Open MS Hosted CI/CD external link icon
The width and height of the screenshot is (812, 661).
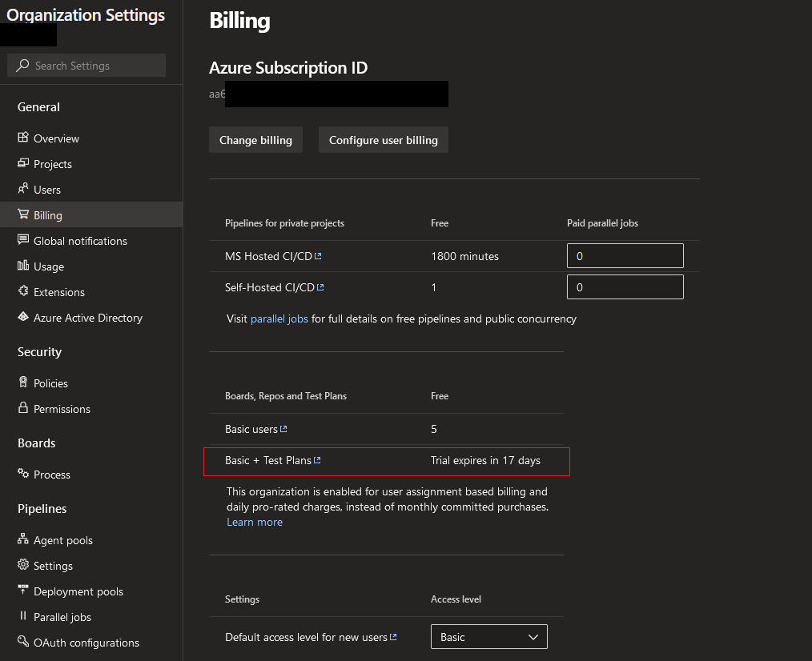[x=318, y=256]
